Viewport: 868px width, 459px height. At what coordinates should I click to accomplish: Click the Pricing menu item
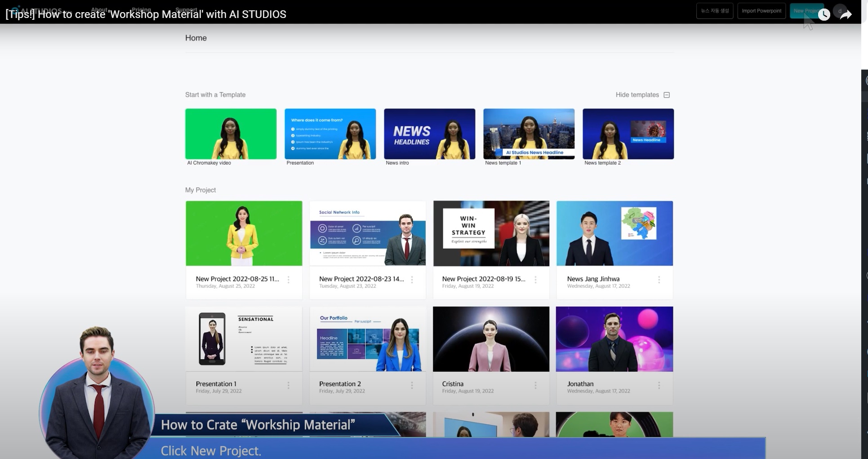pos(142,9)
